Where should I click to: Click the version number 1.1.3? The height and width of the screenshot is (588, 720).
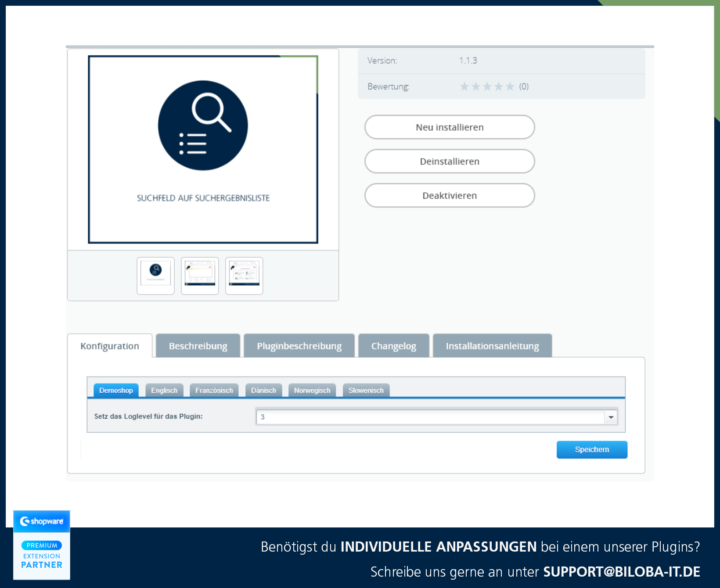click(468, 61)
